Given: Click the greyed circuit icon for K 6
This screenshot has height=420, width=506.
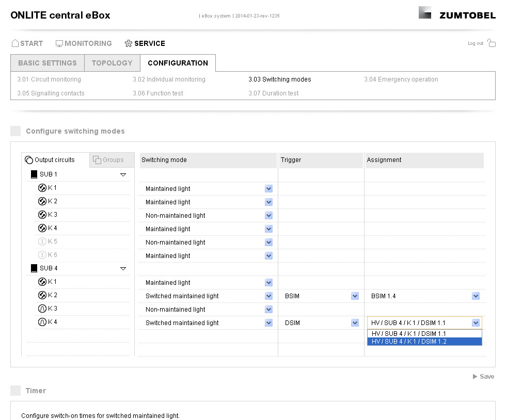Looking at the screenshot, I should (x=42, y=255).
